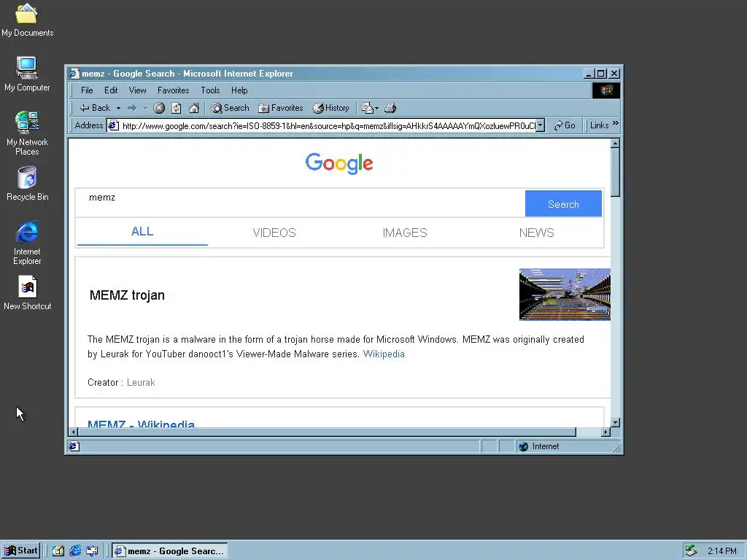Print the page with the printer icon
The image size is (747, 560).
click(390, 108)
